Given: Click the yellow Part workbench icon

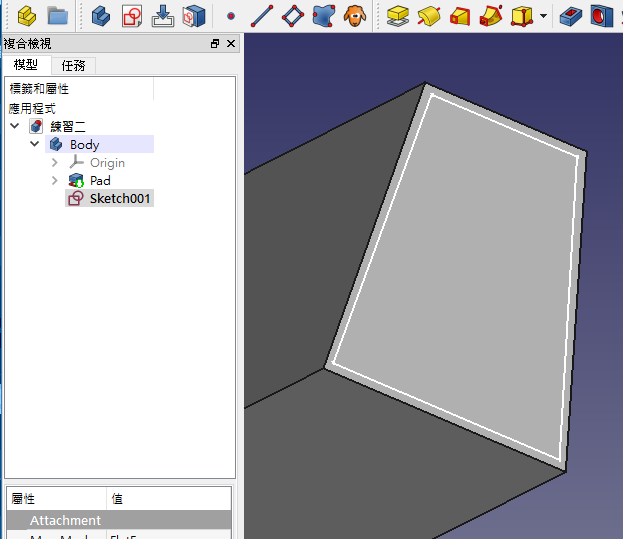Looking at the screenshot, I should point(27,16).
